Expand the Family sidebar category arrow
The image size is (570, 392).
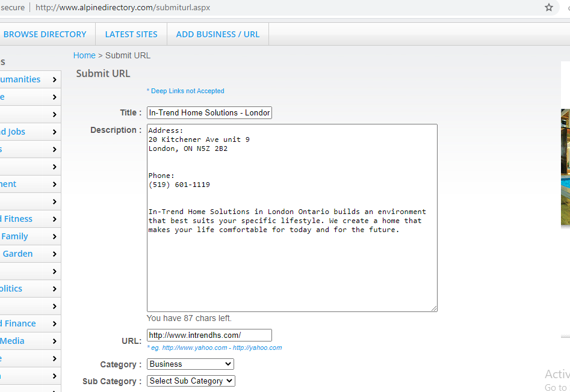coord(55,236)
